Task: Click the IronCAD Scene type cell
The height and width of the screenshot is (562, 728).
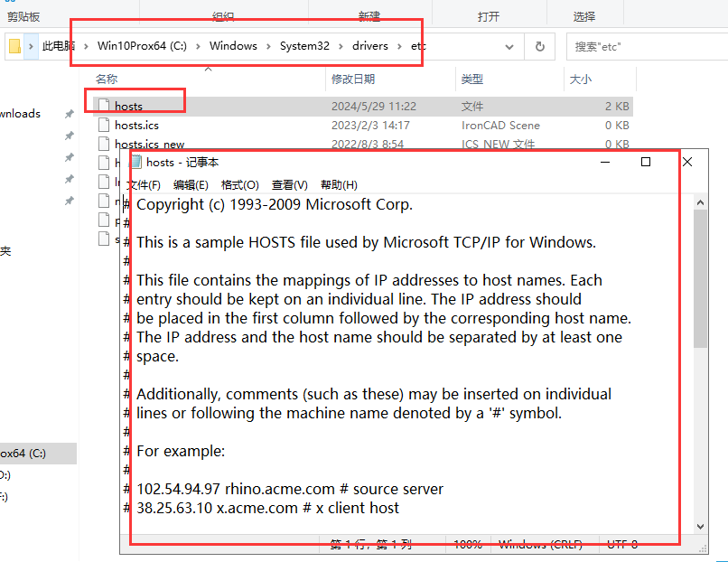Action: 500,126
